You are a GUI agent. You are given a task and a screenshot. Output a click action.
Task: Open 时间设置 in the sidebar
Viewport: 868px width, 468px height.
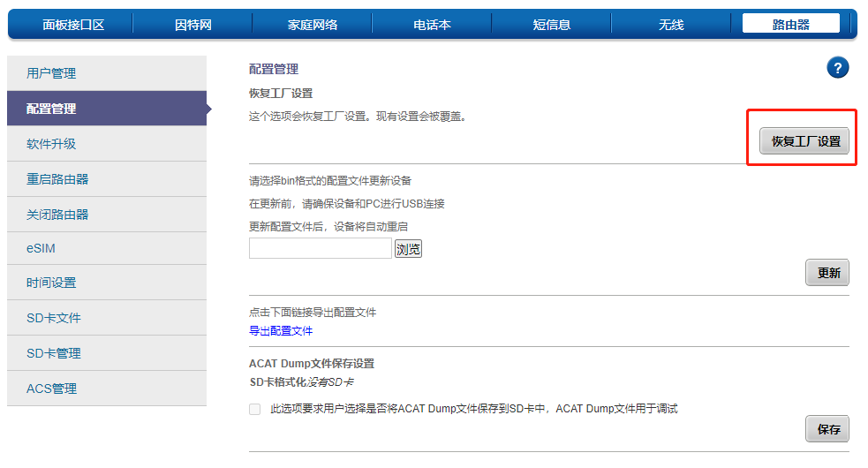(107, 283)
